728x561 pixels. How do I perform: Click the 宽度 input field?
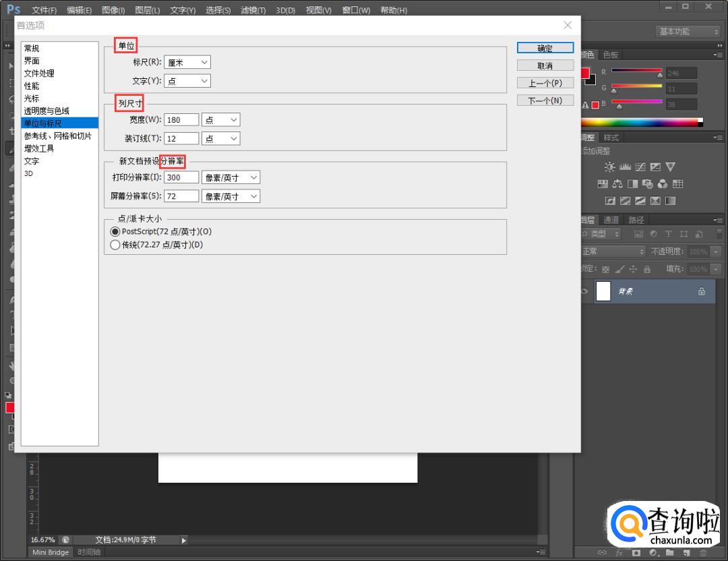(181, 119)
